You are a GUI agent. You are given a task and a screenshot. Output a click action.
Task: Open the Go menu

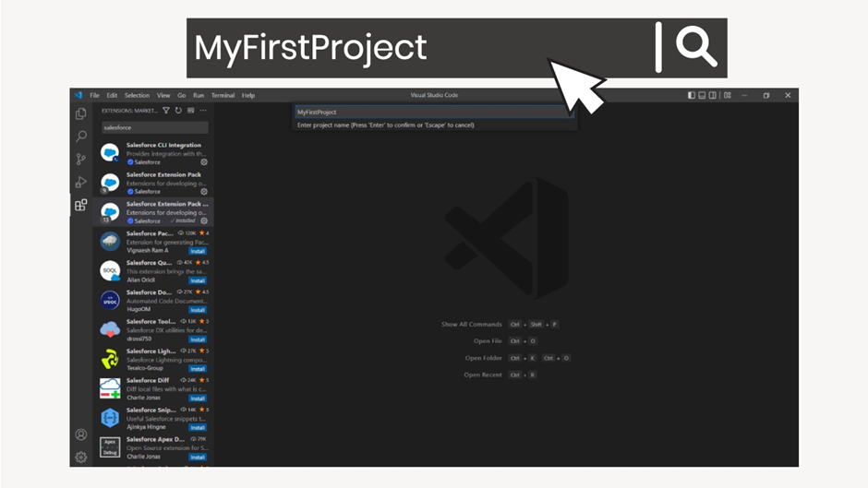[182, 95]
